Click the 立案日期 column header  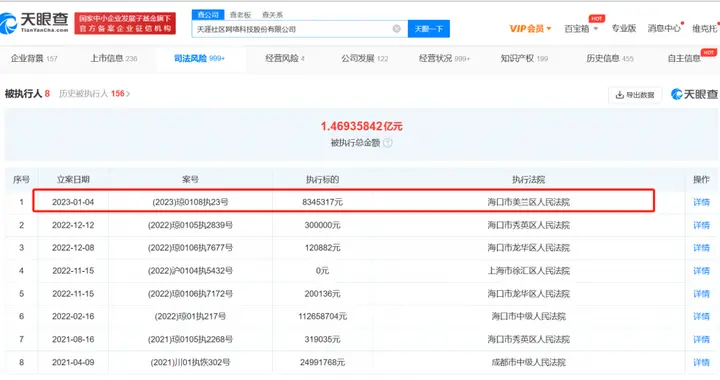coord(73,179)
